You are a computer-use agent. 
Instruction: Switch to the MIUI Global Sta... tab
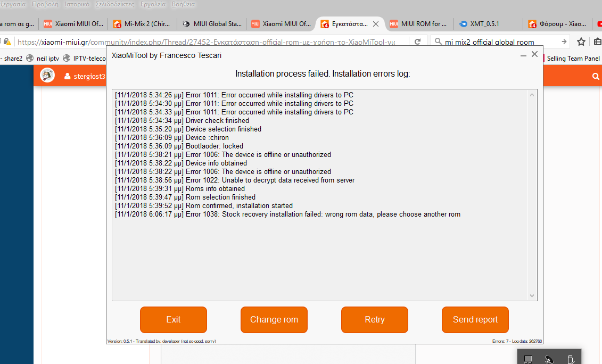click(x=212, y=24)
